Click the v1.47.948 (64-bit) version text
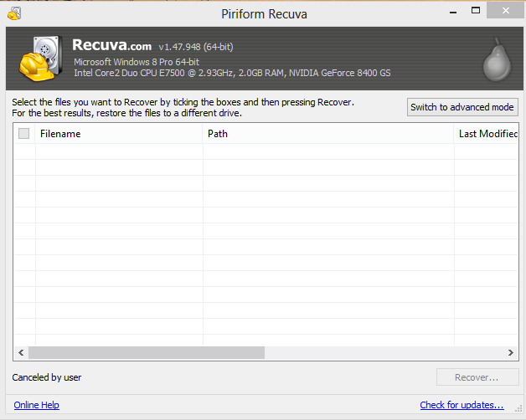 point(196,47)
